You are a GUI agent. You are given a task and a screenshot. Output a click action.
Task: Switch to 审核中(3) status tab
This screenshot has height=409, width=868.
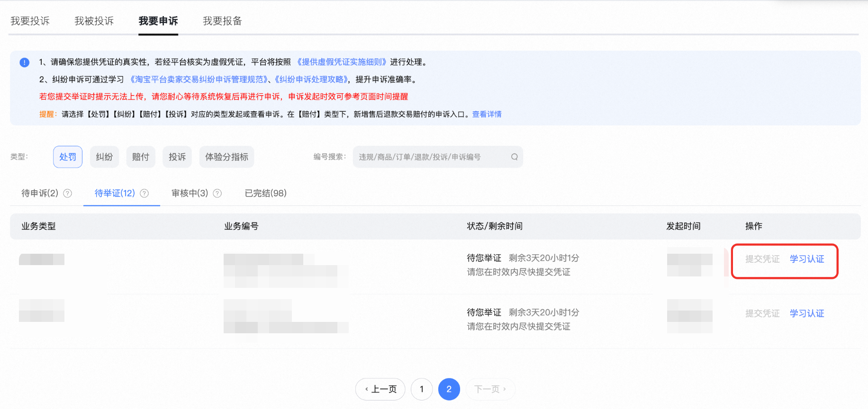tap(190, 193)
